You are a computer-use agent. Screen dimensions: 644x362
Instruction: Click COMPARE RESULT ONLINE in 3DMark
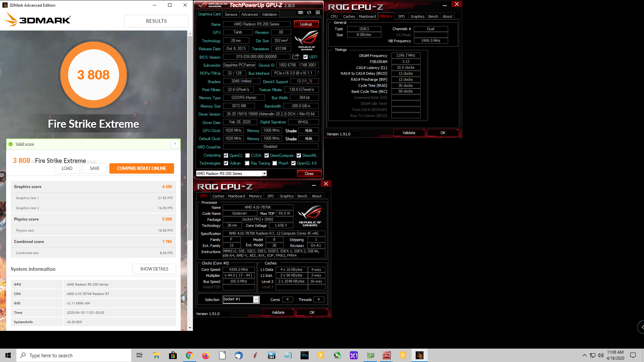pyautogui.click(x=142, y=168)
